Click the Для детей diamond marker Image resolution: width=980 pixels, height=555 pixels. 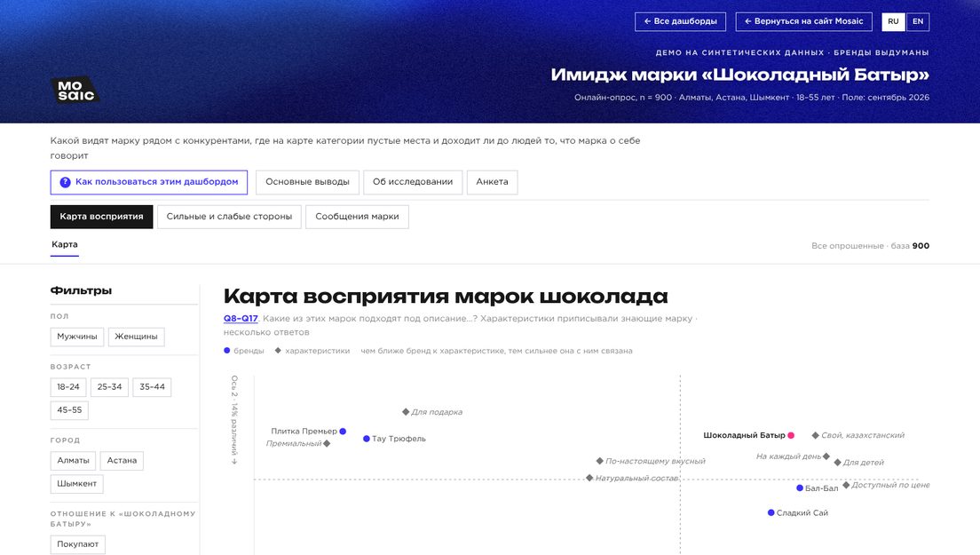coord(837,463)
